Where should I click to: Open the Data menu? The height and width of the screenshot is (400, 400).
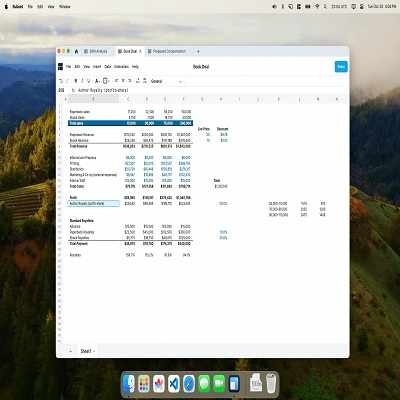pos(108,67)
